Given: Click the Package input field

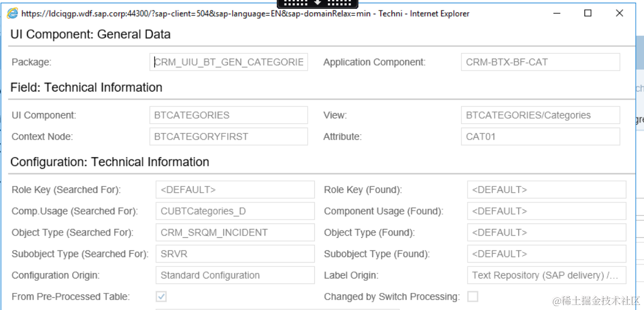Looking at the screenshot, I should 229,62.
